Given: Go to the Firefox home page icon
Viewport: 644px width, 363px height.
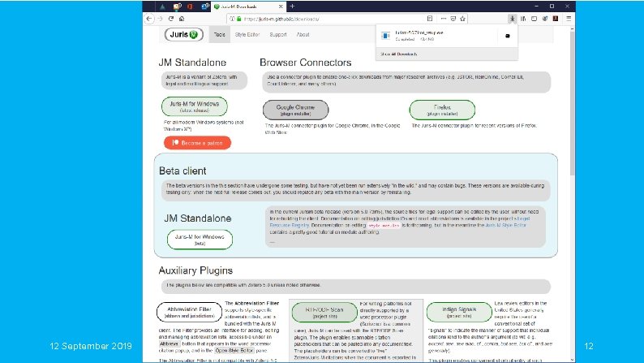Looking at the screenshot, I should click(182, 19).
